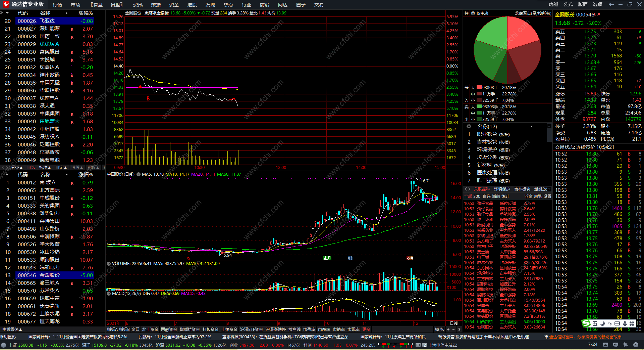Viewport: 644px width, 350px height.
Task: Click the market breadth red-green bar in status bar
Action: pyautogui.click(x=395, y=344)
